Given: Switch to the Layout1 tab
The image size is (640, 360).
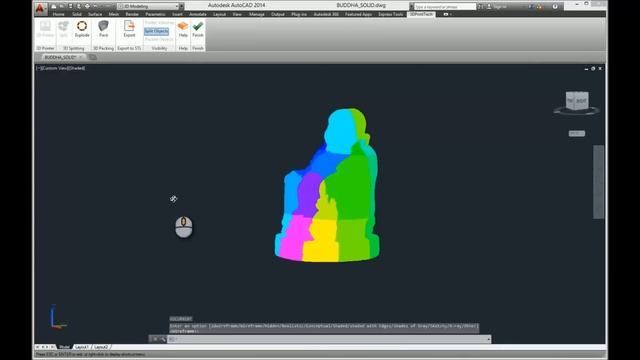Looking at the screenshot, I should coord(82,347).
